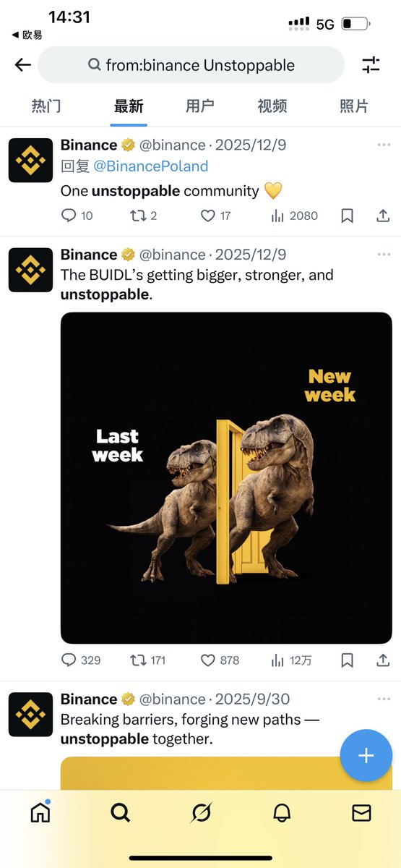The image size is (401, 868).
Task: Tap the back arrow beside search bar
Action: click(23, 65)
